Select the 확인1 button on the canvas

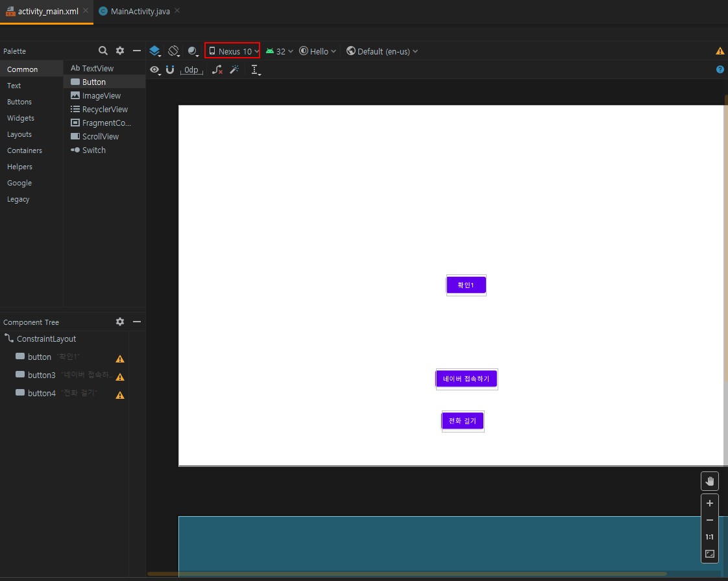[466, 285]
